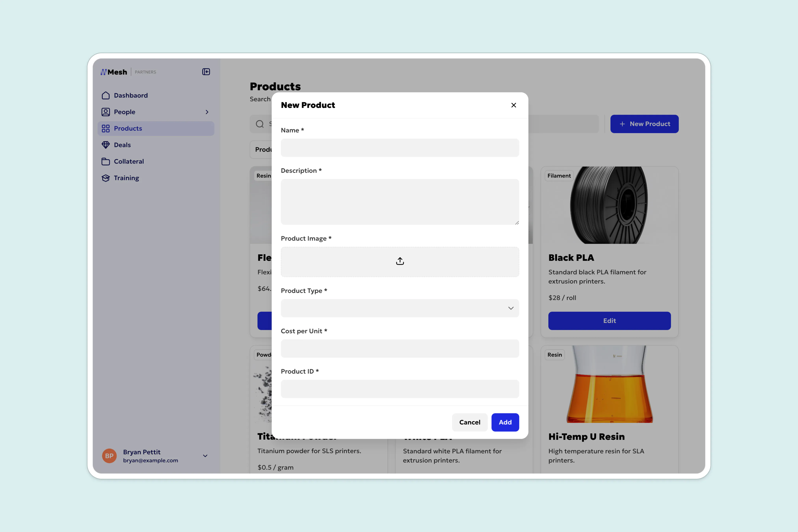The image size is (798, 532).
Task: Click the Training graduation cap icon
Action: click(106, 178)
